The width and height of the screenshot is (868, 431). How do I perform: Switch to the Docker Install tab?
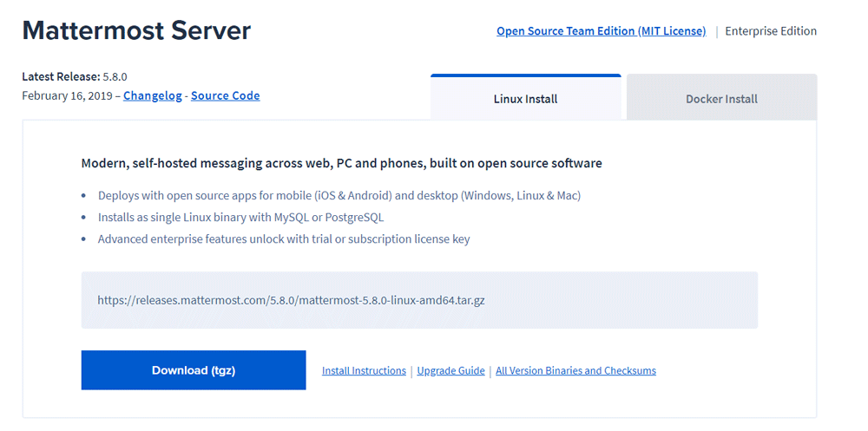(721, 97)
